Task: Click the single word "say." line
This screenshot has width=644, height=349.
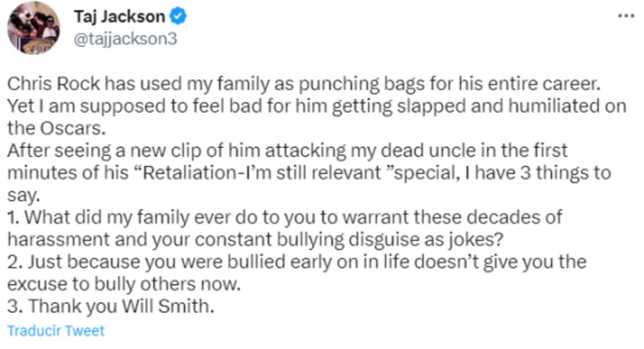Action: click(23, 195)
